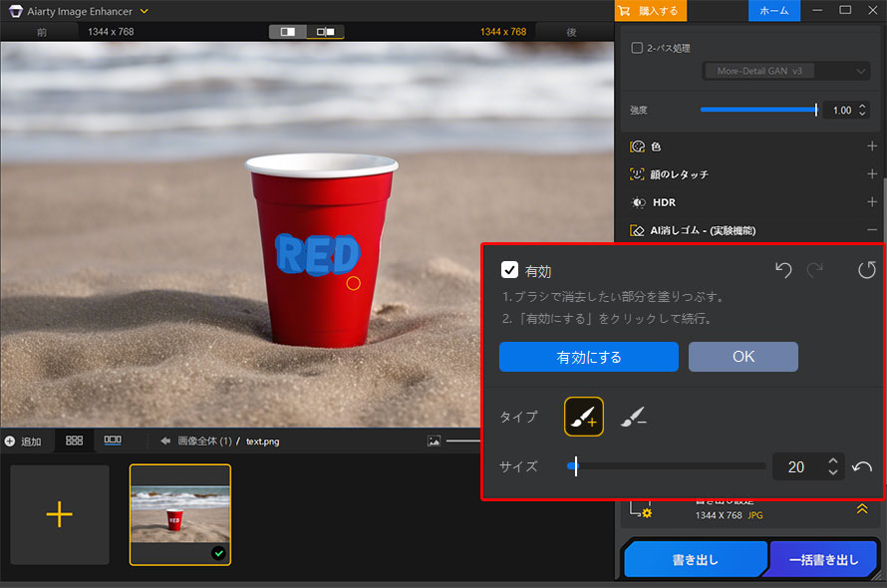
Task: Open the 色 color adjustment panel icon
Action: point(637,147)
